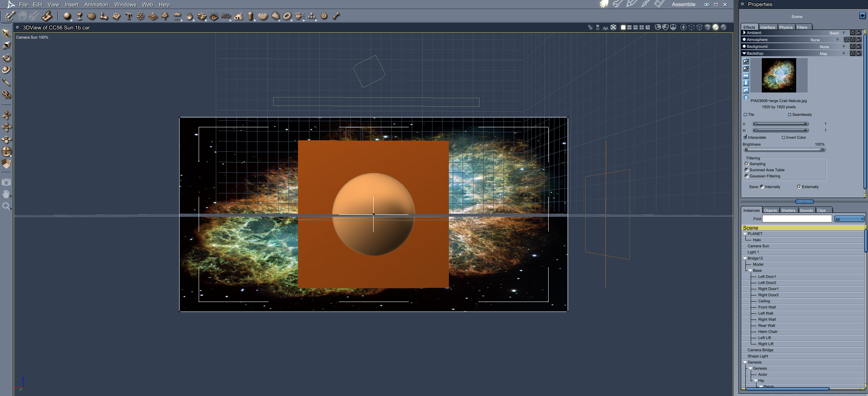This screenshot has height=396, width=868.
Task: Open the All filter dropdown beside Find
Action: click(849, 219)
